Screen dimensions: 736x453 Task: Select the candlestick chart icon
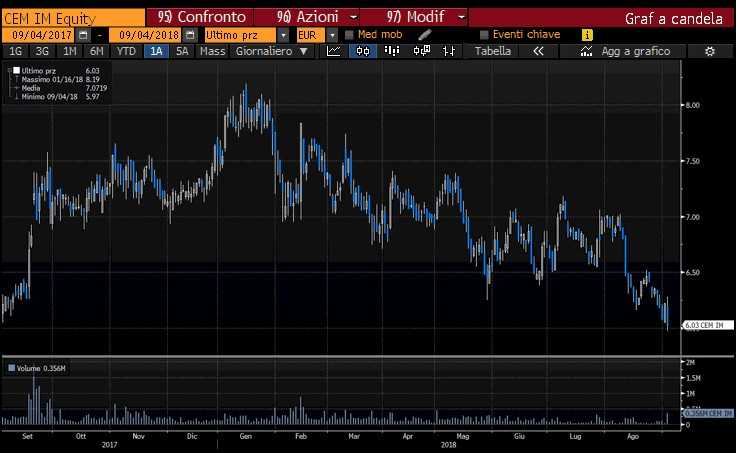point(363,51)
